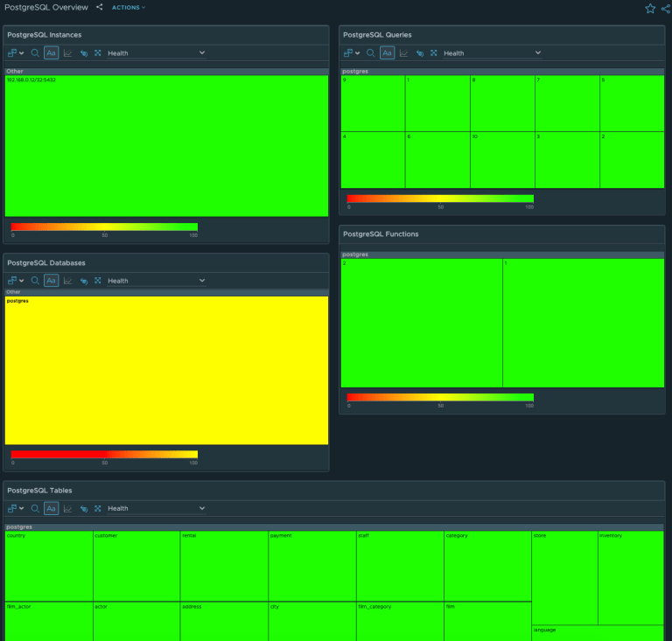
Task: Select the customer table cell in heatmap
Action: 136,566
